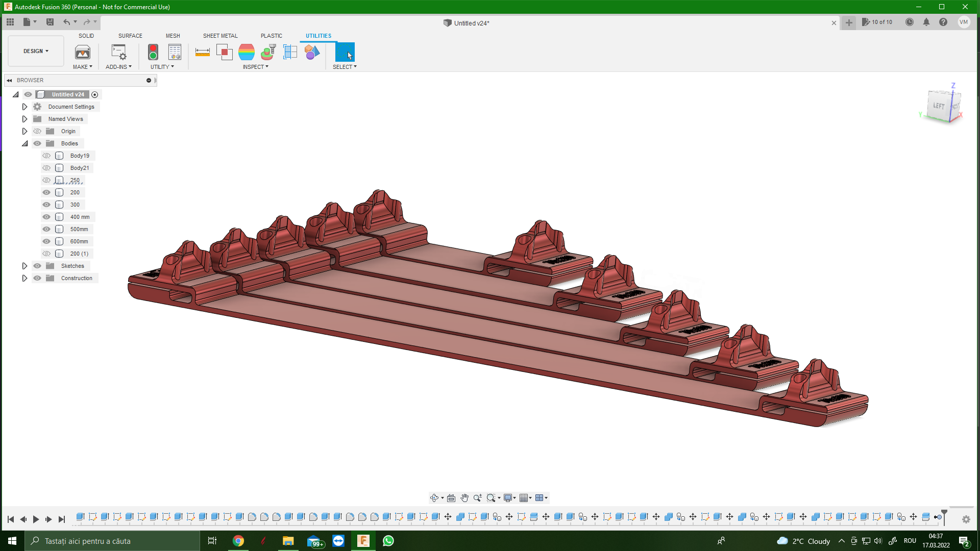Collapse the Bodies folder
Viewport: 980px width, 551px height.
[x=24, y=143]
